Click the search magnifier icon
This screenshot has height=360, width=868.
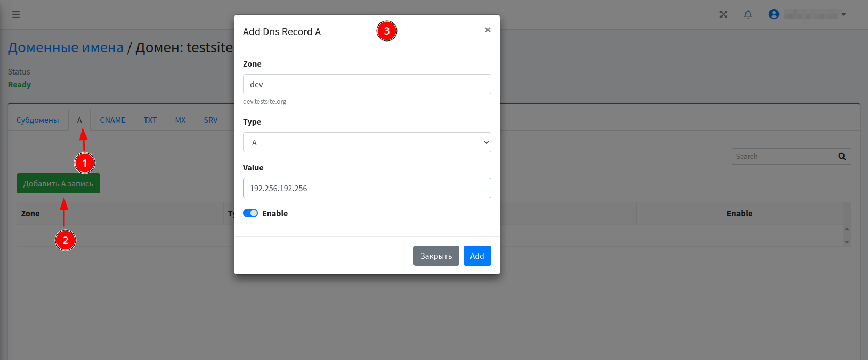842,157
